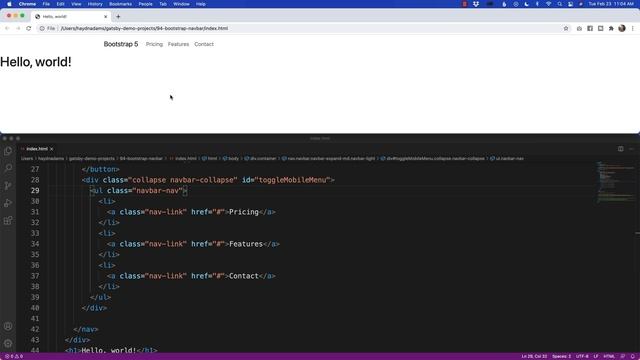The width and height of the screenshot is (640, 360).
Task: Select the index.html editor tab
Action: [x=37, y=149]
